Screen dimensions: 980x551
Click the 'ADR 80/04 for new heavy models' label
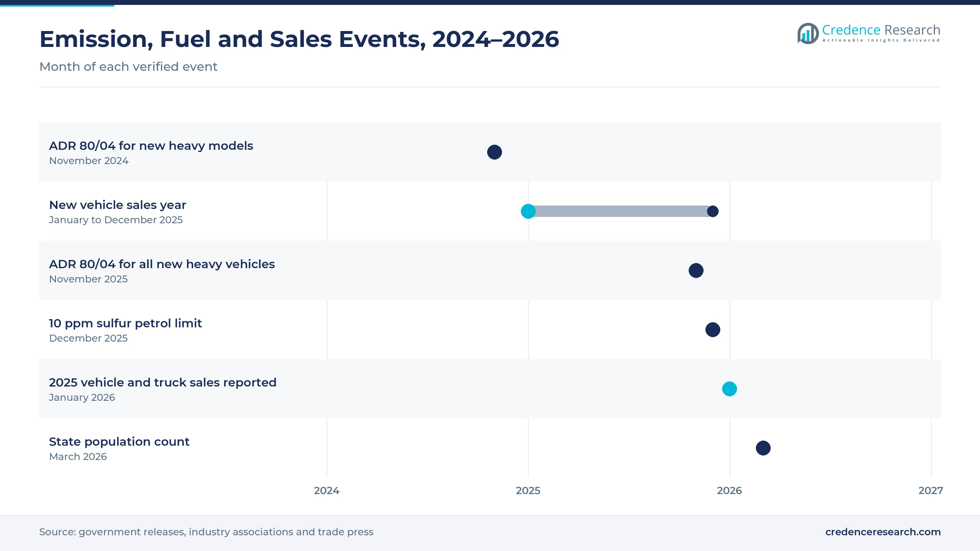point(151,146)
